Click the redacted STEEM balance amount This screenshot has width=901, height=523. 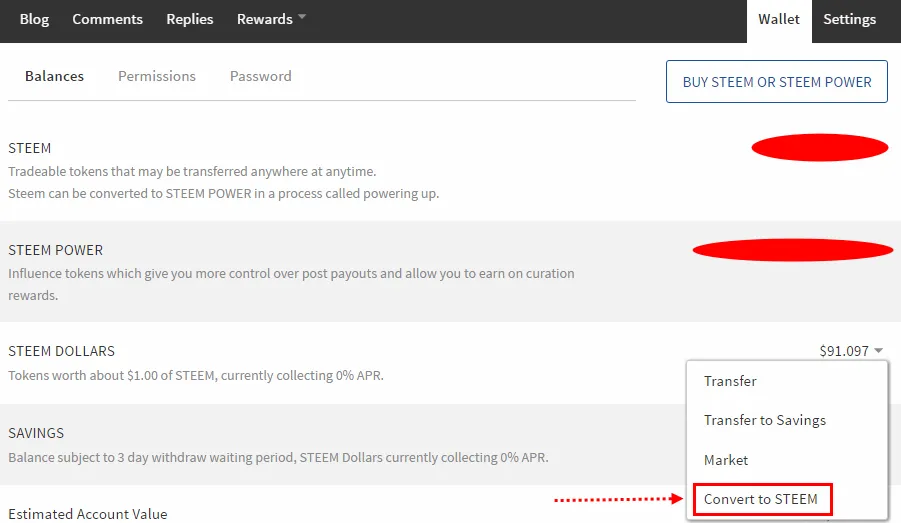pos(820,148)
